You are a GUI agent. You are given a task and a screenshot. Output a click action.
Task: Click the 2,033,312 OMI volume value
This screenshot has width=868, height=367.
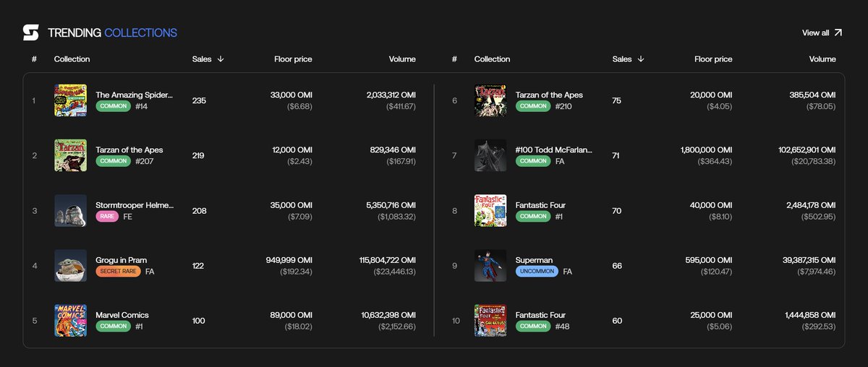[x=391, y=95]
